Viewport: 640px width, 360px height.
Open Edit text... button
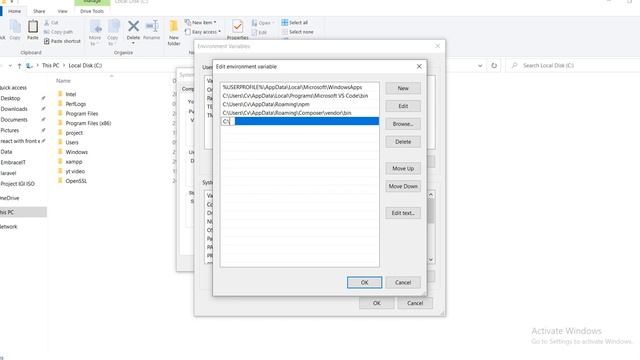pos(403,213)
